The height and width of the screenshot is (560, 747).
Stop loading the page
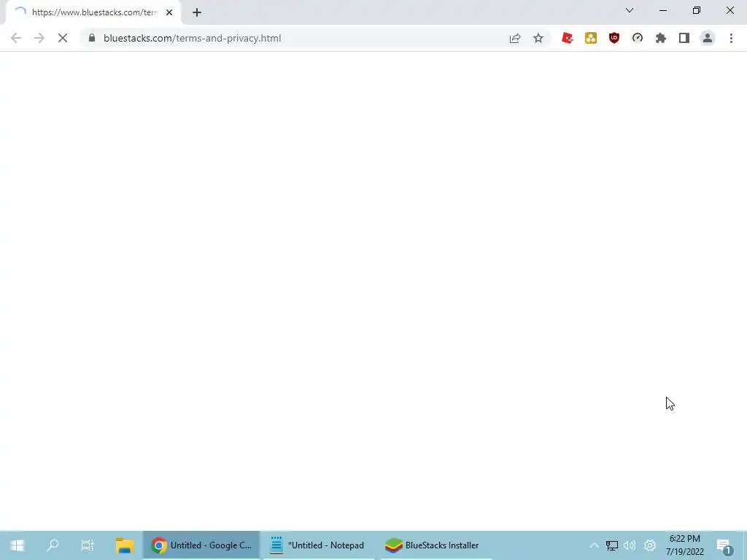tap(63, 38)
